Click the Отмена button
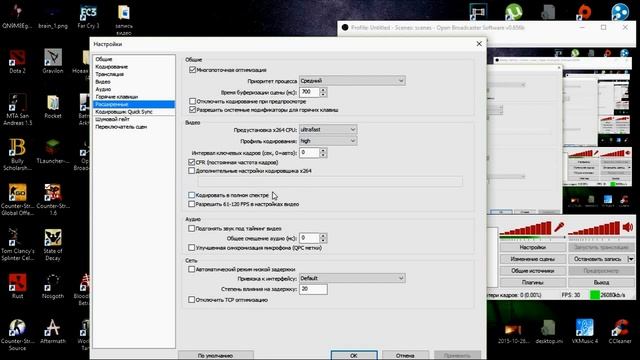Image resolution: width=640 pixels, height=360 pixels. tap(405, 355)
